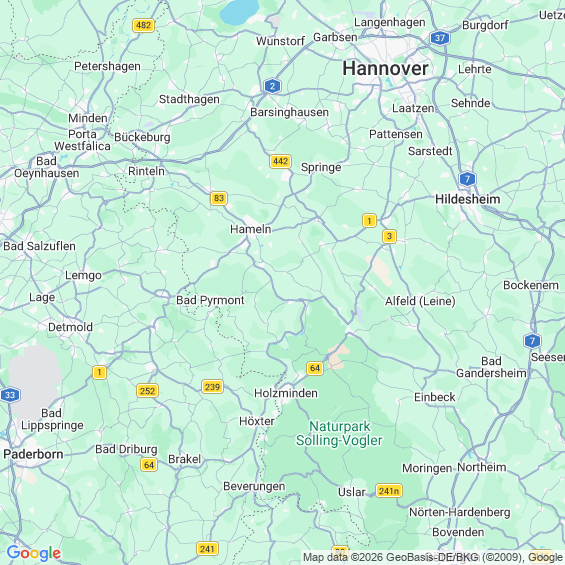Click the A37 autobahn shield near Burgdorf
The width and height of the screenshot is (565, 565).
(x=440, y=38)
